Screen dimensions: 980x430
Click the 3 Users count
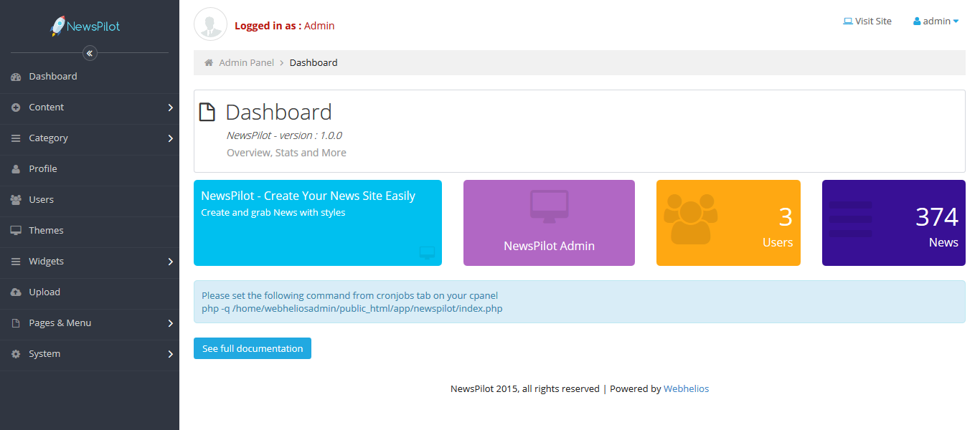tap(786, 217)
